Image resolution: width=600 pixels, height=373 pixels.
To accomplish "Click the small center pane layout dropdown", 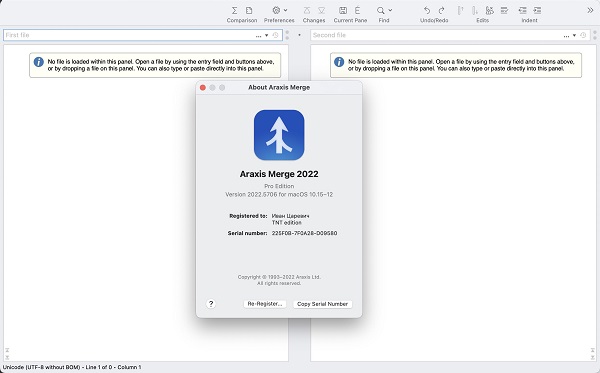I will [x=299, y=35].
